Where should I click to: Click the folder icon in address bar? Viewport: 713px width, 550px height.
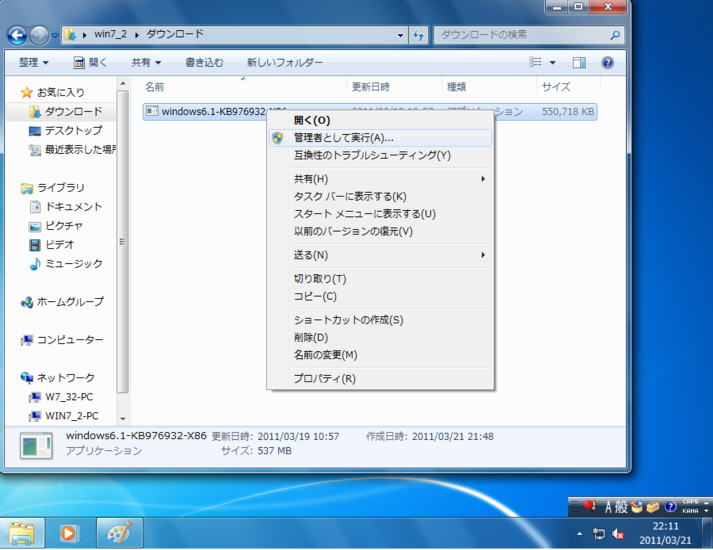(70, 35)
